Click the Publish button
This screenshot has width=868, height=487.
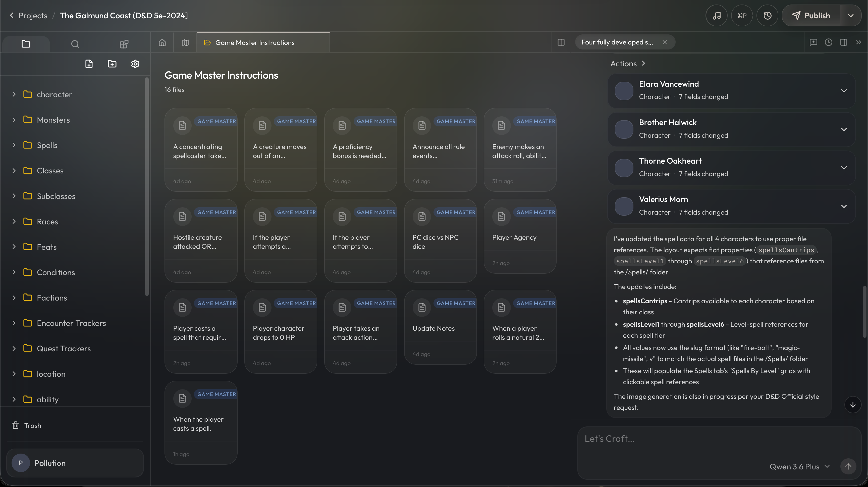click(x=811, y=16)
